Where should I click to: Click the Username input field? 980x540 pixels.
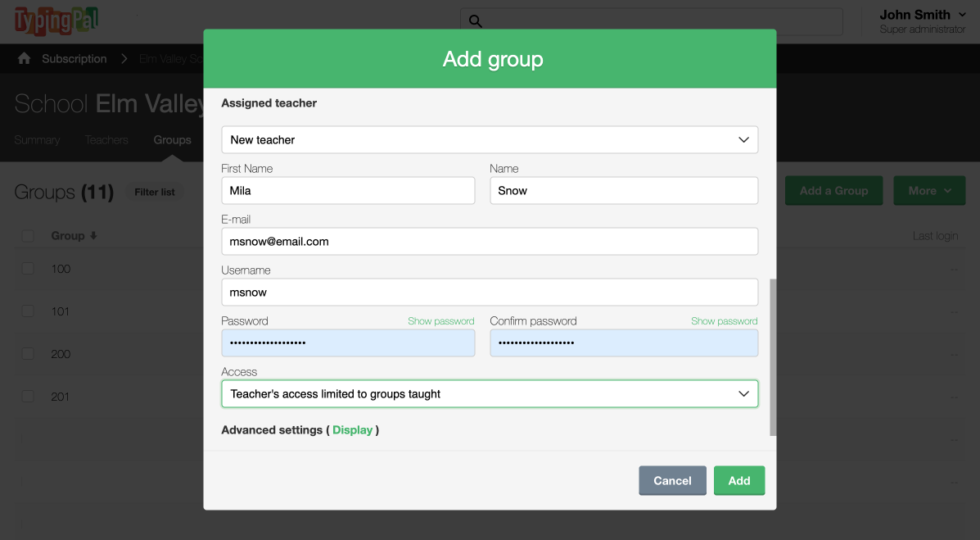click(x=490, y=293)
